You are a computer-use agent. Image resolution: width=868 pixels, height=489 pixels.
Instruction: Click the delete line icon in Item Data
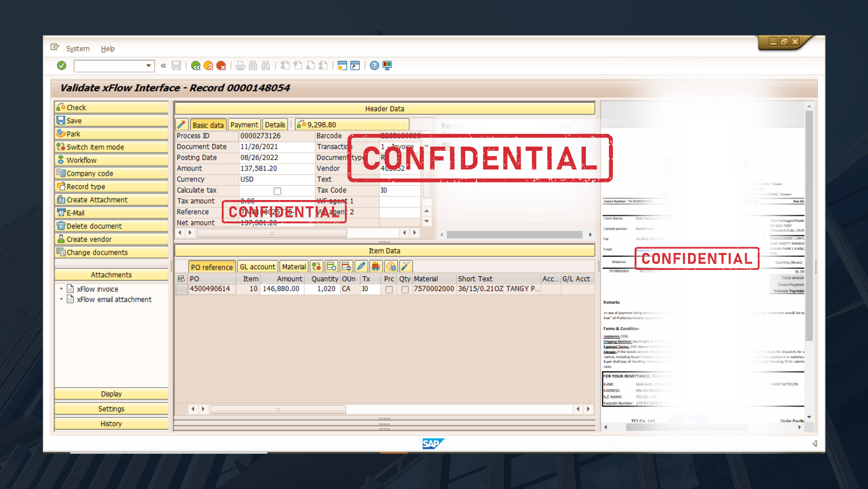click(346, 266)
